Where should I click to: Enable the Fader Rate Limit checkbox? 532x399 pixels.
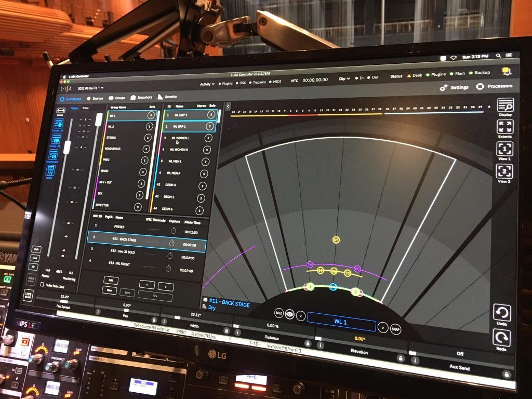(x=42, y=285)
